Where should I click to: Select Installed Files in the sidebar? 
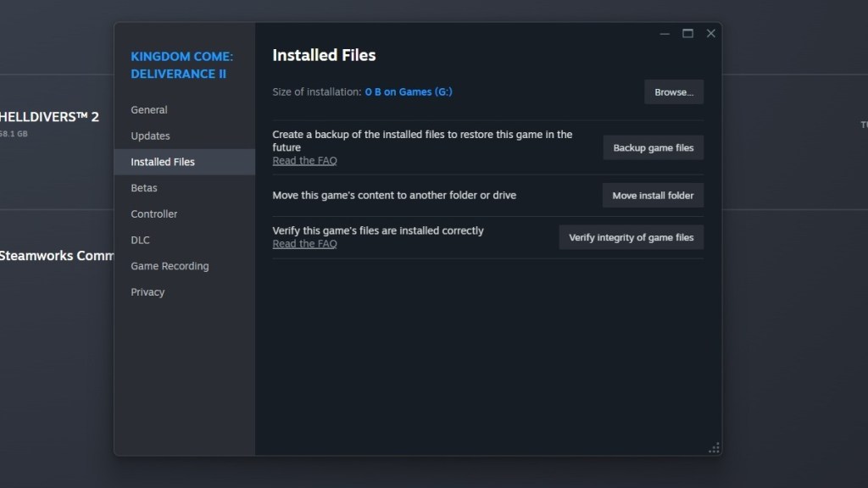[x=163, y=162]
